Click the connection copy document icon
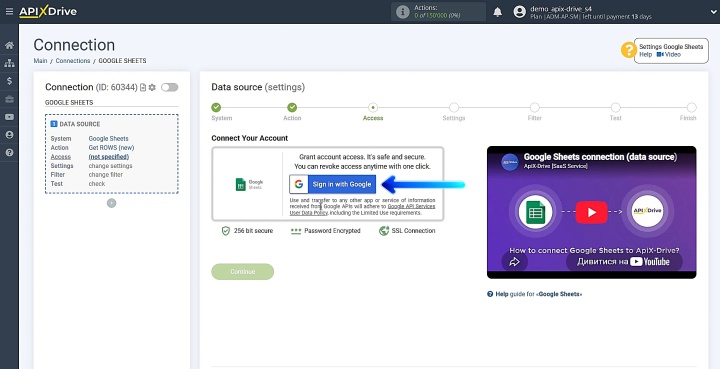Screen dimensions: 720x369 pos(143,87)
